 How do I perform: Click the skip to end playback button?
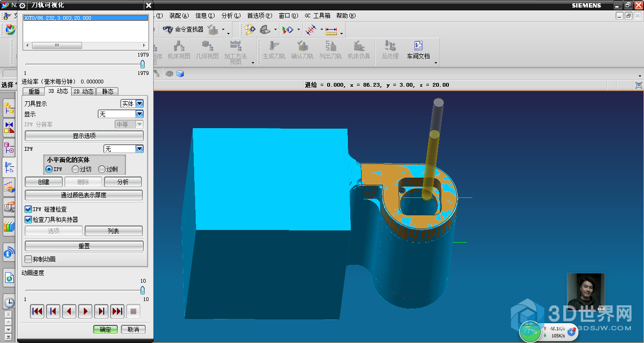coord(117,311)
